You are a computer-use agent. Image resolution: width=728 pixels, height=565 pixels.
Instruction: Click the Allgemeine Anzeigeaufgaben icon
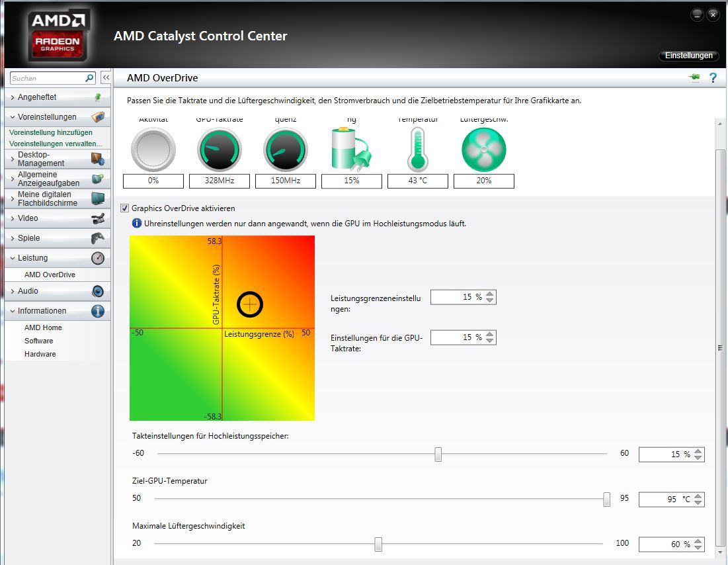point(98,179)
